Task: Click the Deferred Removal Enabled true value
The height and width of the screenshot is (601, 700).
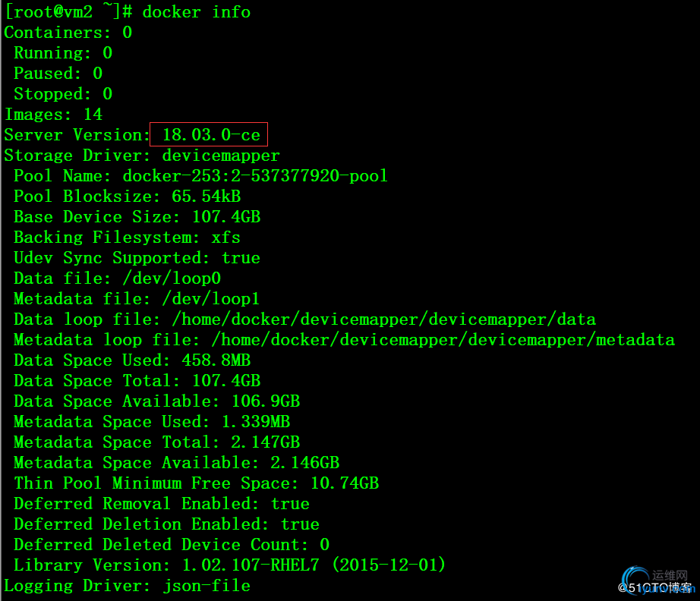Action: coord(290,504)
